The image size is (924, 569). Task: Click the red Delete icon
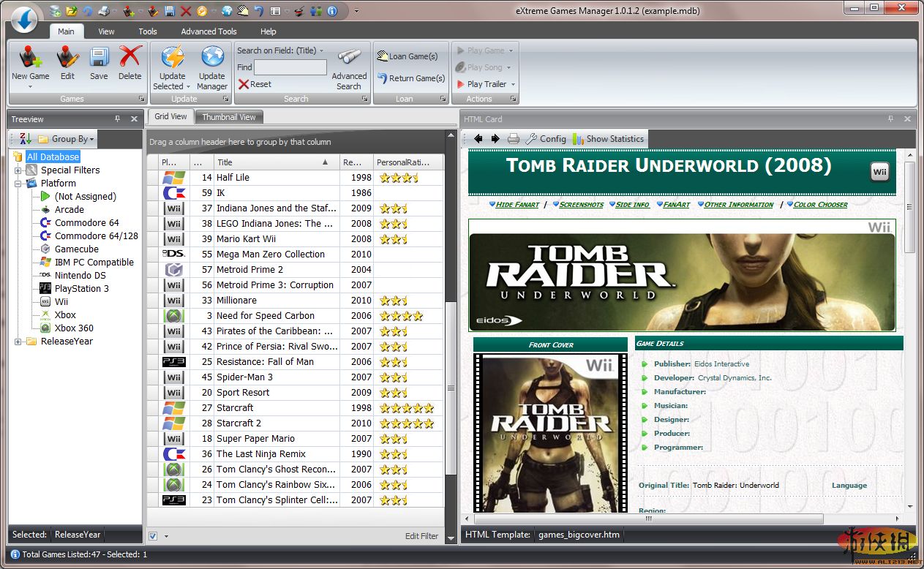(129, 59)
